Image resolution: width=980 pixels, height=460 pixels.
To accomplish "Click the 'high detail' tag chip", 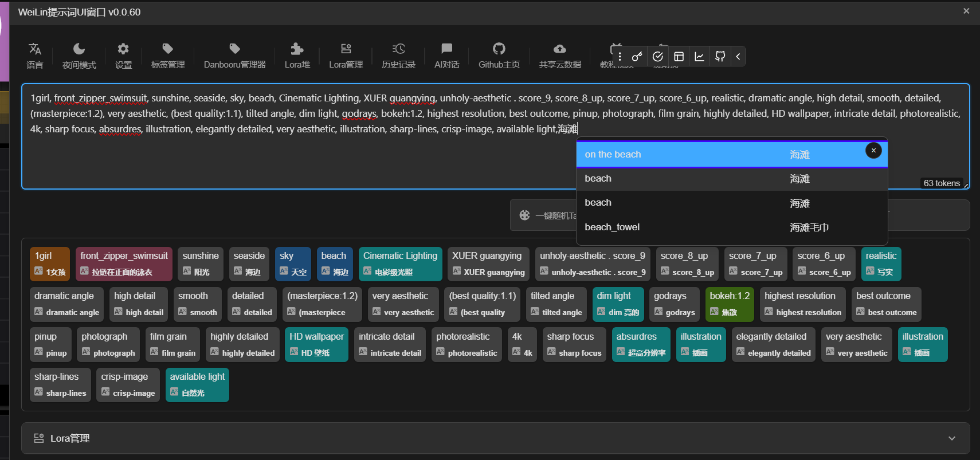I will point(139,304).
